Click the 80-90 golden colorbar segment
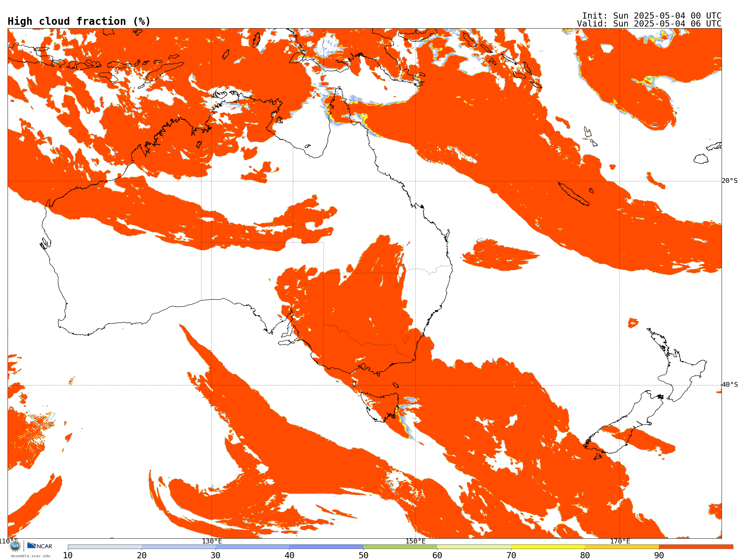Screen dimensions: 744x560 tap(622, 547)
